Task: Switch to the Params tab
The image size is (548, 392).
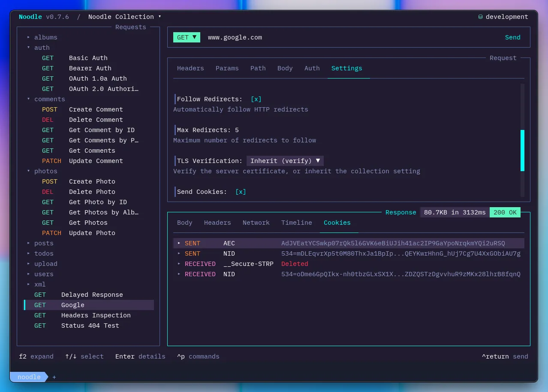Action: (x=227, y=68)
